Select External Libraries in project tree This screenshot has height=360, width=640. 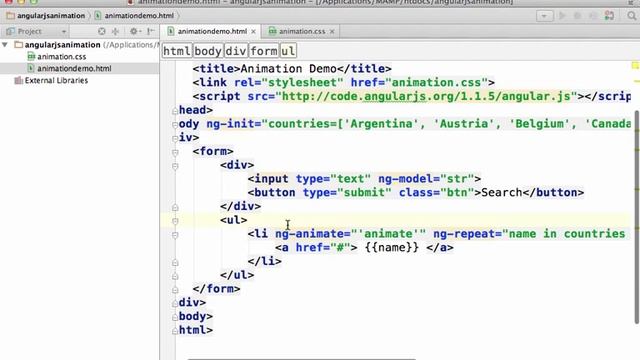click(56, 80)
